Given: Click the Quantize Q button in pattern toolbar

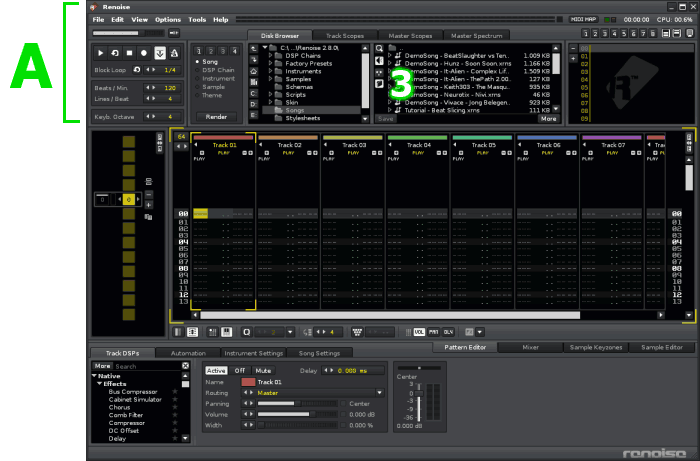Looking at the screenshot, I should point(246,332).
